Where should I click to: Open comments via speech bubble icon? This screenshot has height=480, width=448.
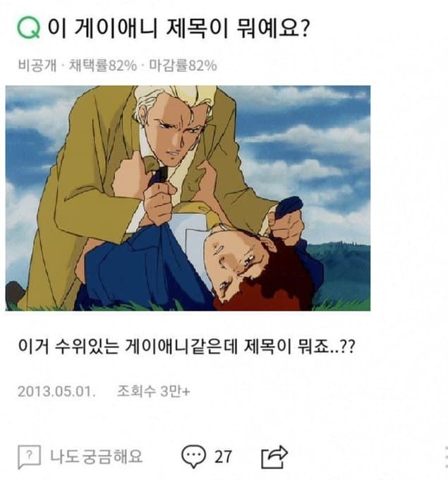193,457
